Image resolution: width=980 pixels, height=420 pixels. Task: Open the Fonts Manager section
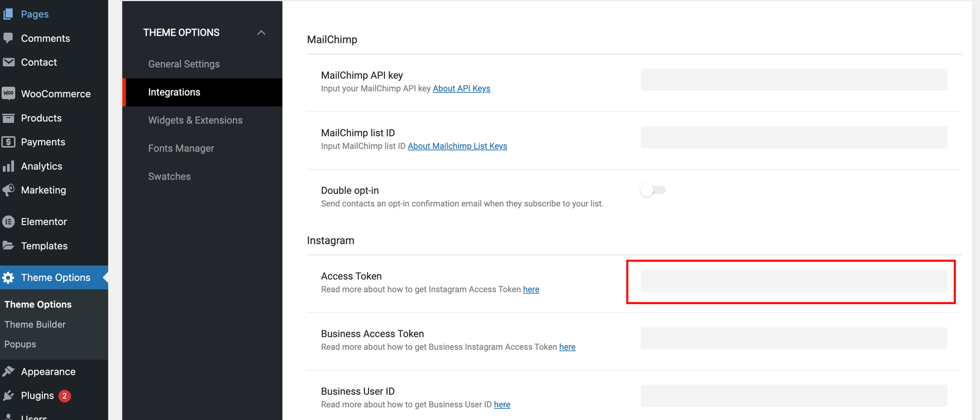pyautogui.click(x=181, y=148)
